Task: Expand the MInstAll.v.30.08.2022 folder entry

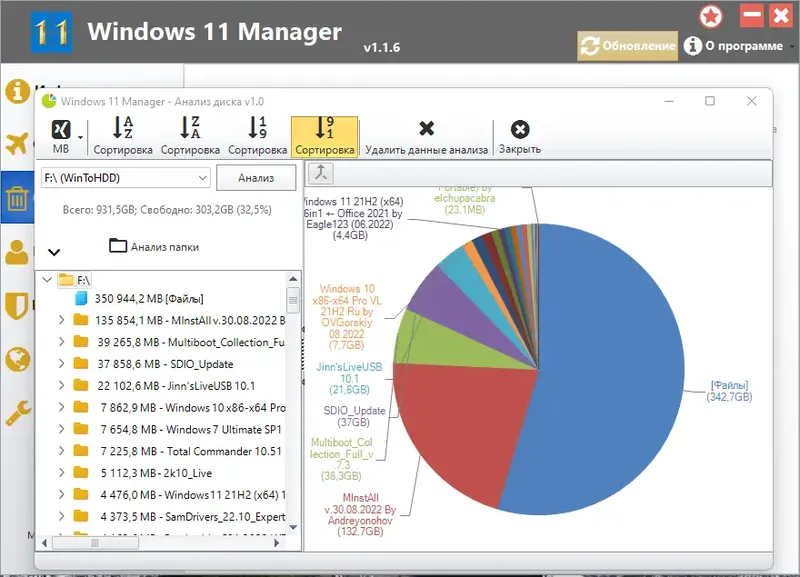Action: 63,320
